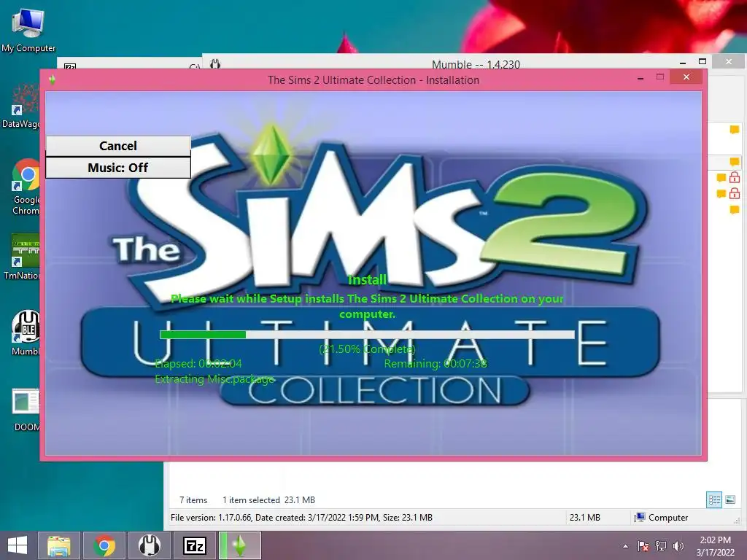Screen dimensions: 747x560
Task: Click the 21.50% Complete text
Action: pyautogui.click(x=367, y=349)
